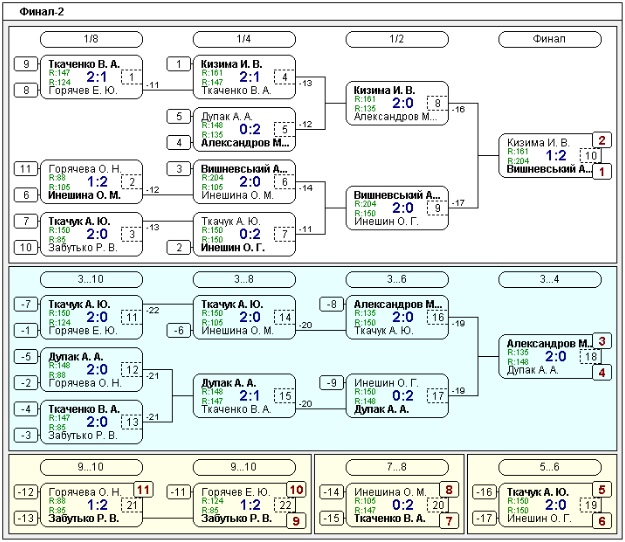This screenshot has height=542, width=625.
Task: Click seed box 1 beside Кизима И. В.
Action: 179,64
